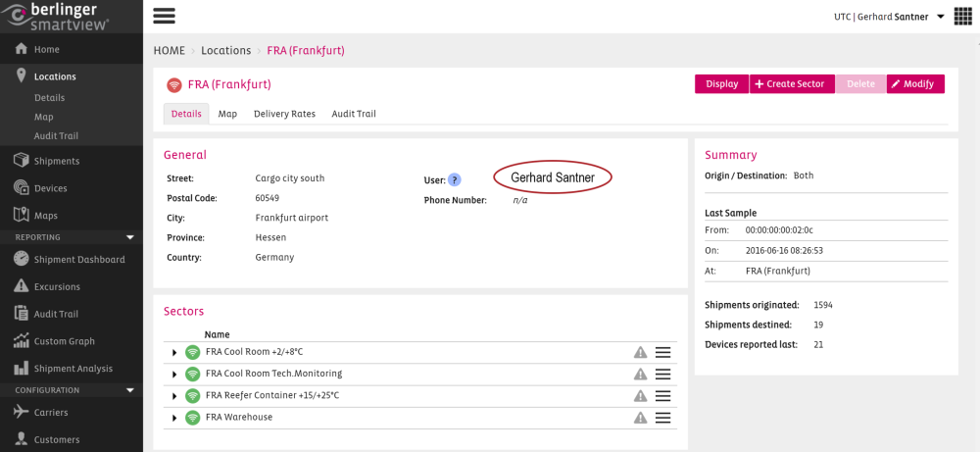
Task: Click the Modify button
Action: click(x=915, y=84)
